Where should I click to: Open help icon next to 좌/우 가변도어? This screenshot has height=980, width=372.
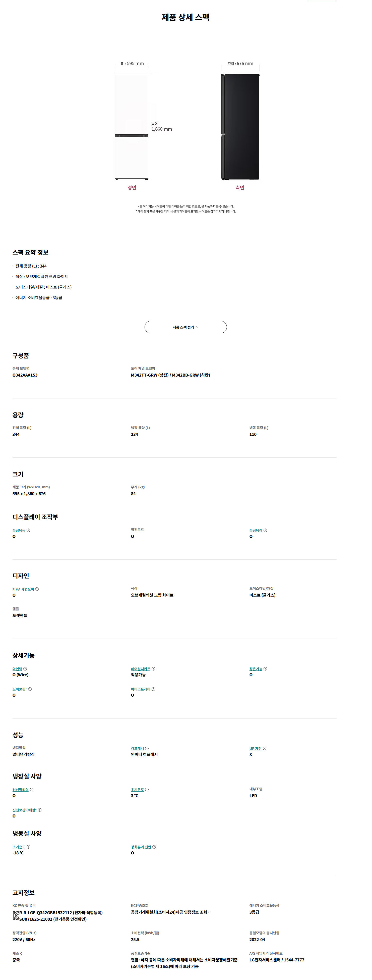tap(37, 589)
